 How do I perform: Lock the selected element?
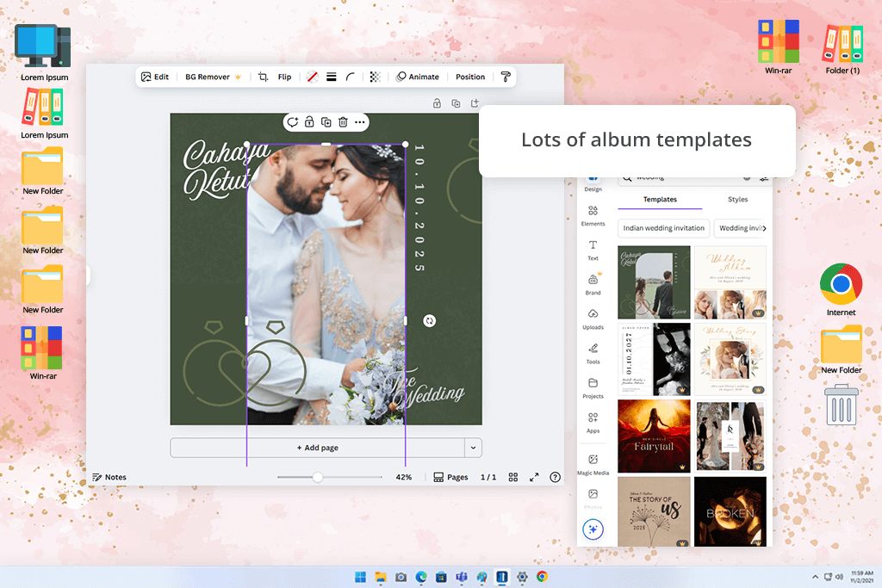[309, 122]
